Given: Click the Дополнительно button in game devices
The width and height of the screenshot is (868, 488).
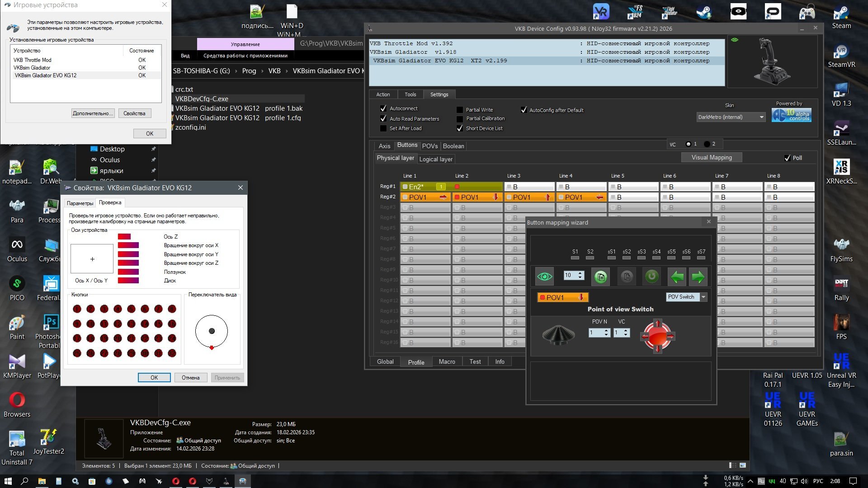Looking at the screenshot, I should click(93, 113).
